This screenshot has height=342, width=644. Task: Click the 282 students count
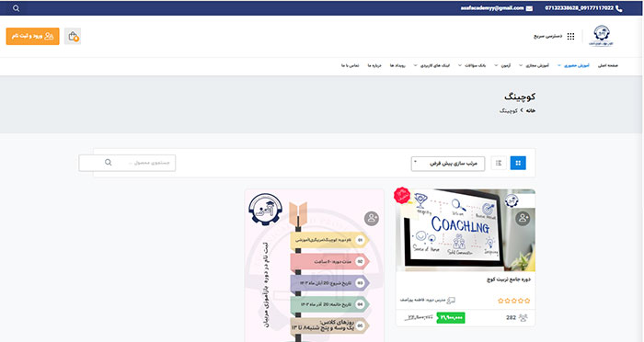click(511, 318)
